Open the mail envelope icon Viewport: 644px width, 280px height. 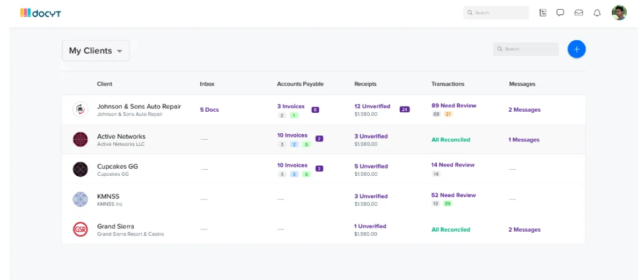tap(579, 13)
